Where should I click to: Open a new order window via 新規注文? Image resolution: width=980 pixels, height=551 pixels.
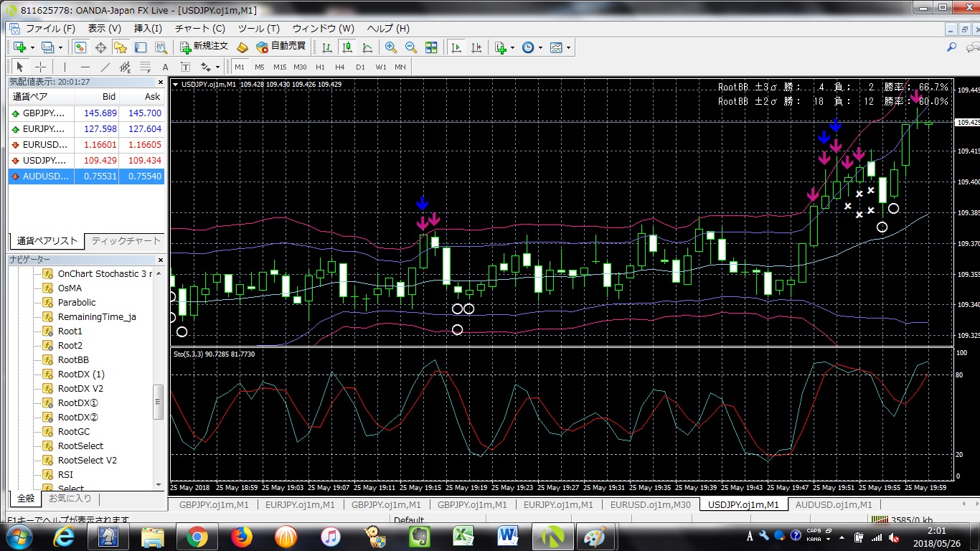(210, 47)
